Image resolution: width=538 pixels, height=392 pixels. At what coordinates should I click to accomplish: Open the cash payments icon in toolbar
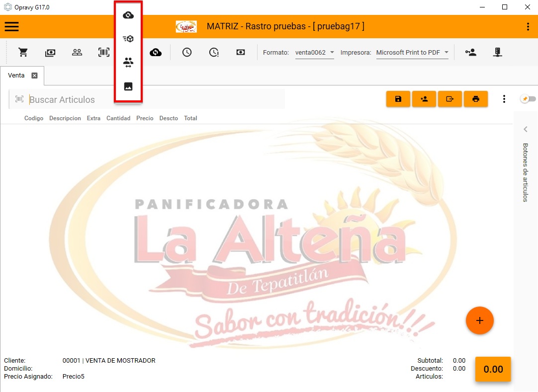pyautogui.click(x=50, y=53)
